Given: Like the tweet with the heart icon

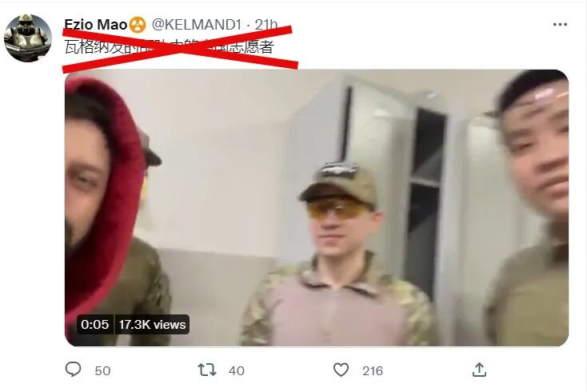Looking at the screenshot, I should click(341, 370).
